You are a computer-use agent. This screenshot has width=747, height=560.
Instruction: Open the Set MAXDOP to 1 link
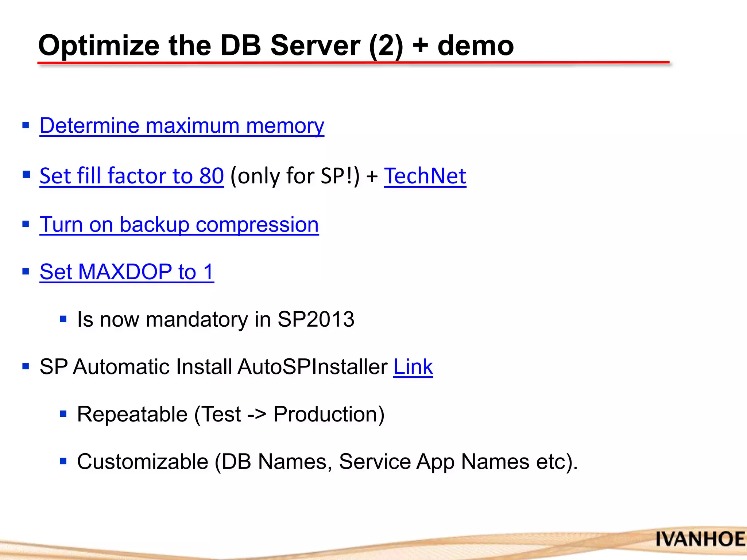click(x=127, y=272)
